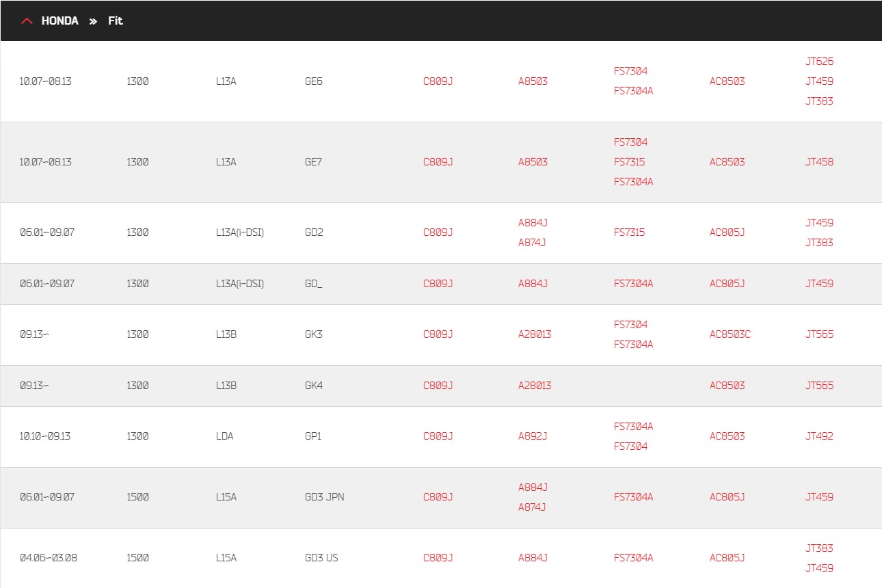This screenshot has width=882, height=588.
Task: Open part C809J in the GE6 row
Action: 438,81
